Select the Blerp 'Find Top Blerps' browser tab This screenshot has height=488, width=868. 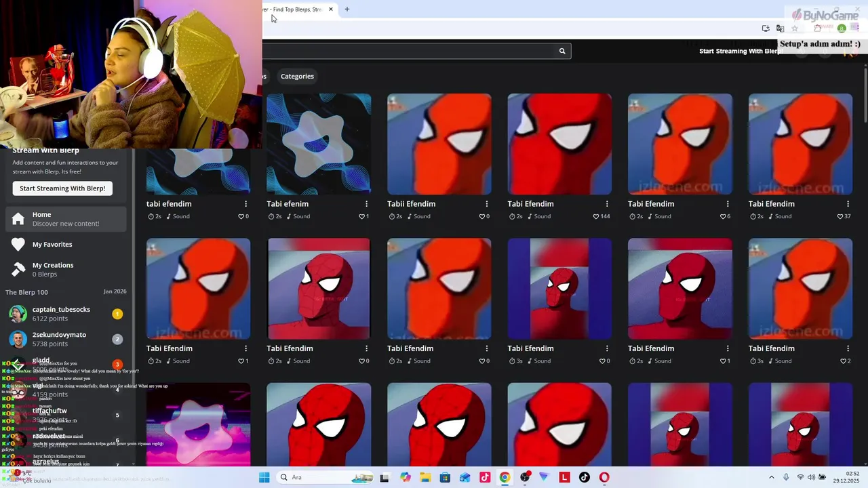pos(297,9)
